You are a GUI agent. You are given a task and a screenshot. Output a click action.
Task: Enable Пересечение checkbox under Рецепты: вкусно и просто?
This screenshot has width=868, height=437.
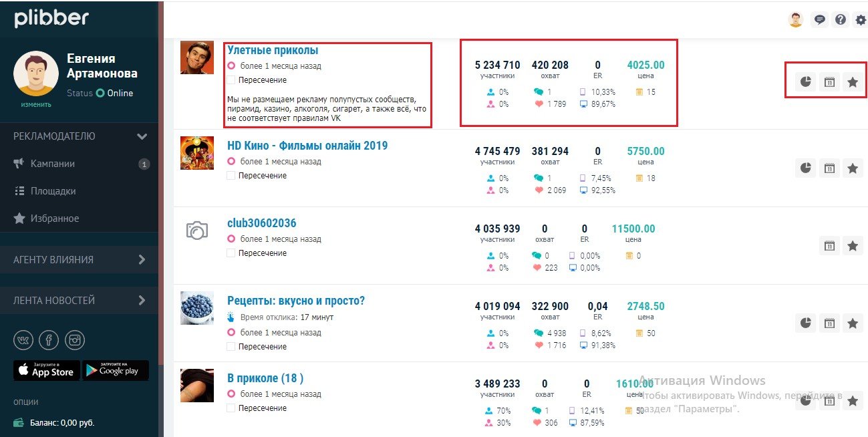(231, 347)
